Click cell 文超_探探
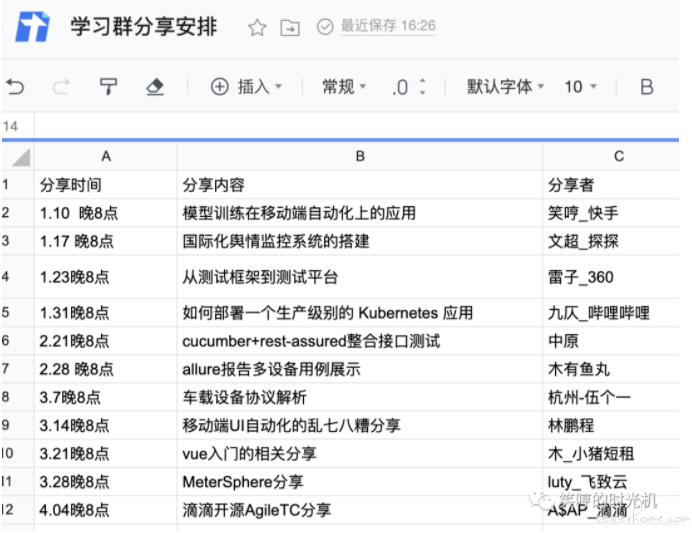This screenshot has width=692, height=533. [x=611, y=241]
